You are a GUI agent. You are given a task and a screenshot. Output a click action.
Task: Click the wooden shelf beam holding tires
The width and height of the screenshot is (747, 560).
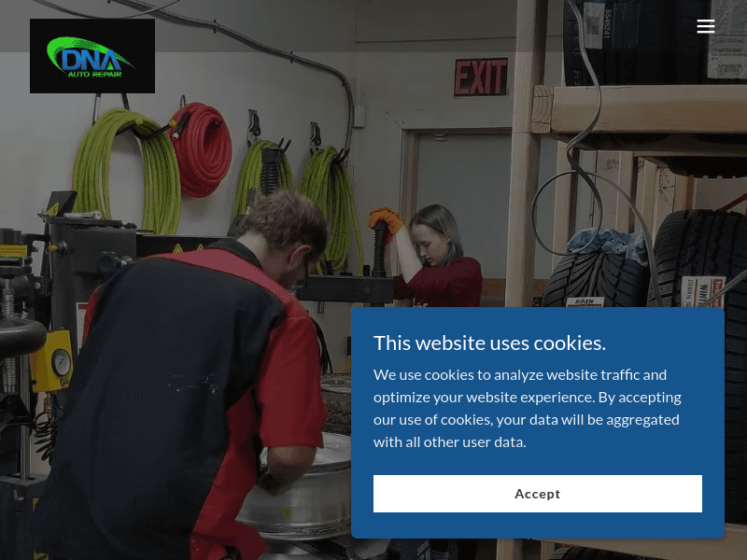(639, 109)
